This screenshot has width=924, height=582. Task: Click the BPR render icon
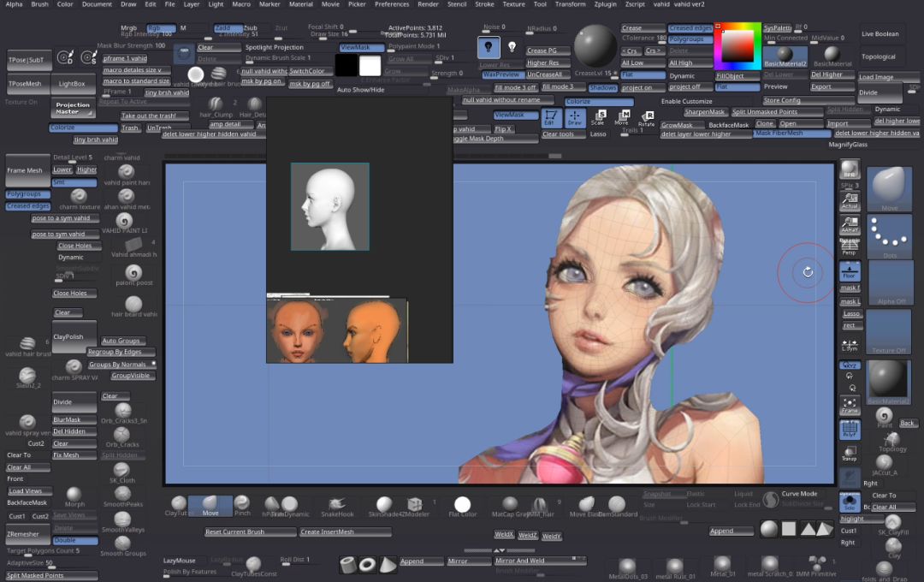850,169
